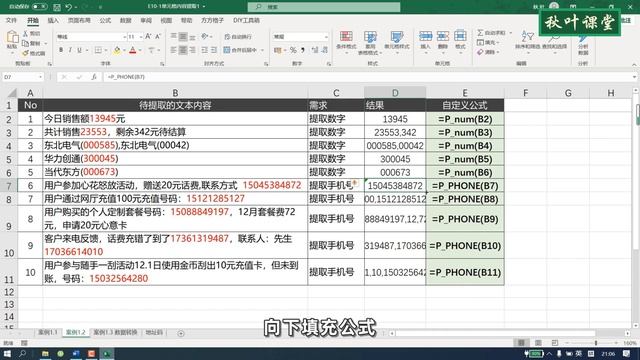Toggle Merge and Center (合并后居中)

[240, 50]
